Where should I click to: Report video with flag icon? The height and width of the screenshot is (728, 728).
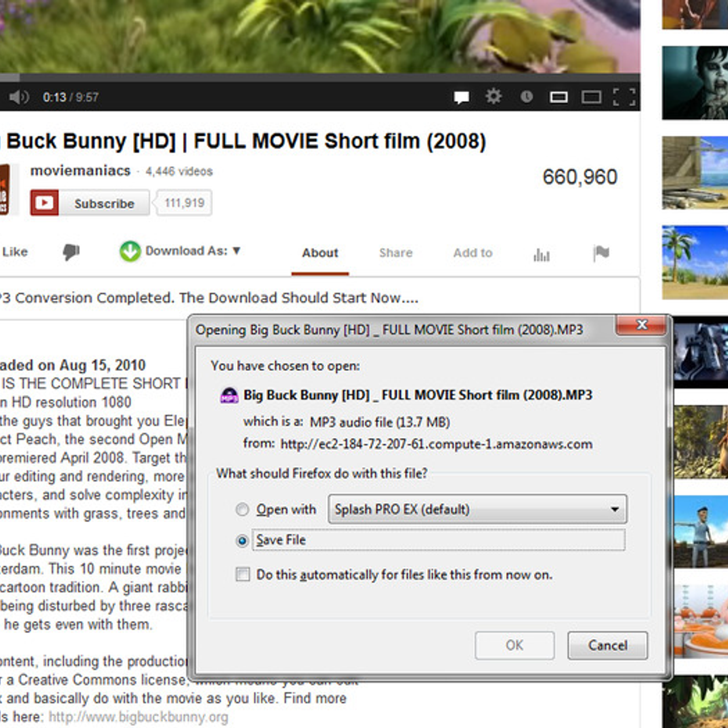tap(601, 253)
